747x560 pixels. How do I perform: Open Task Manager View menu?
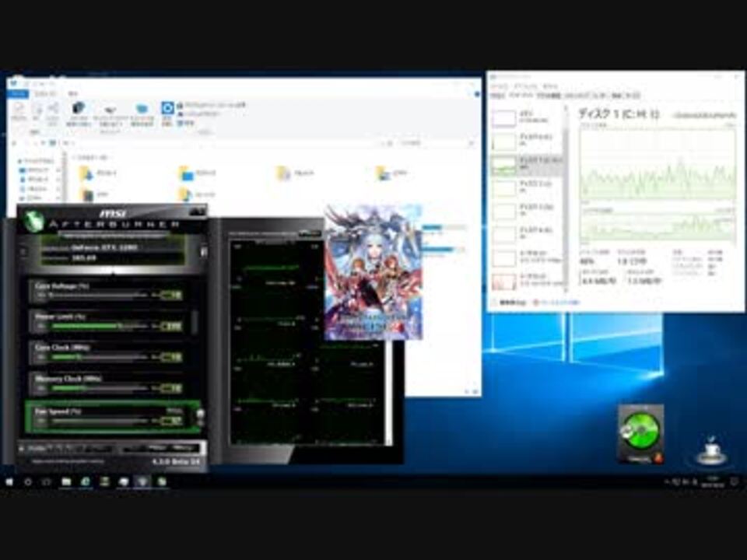click(550, 86)
